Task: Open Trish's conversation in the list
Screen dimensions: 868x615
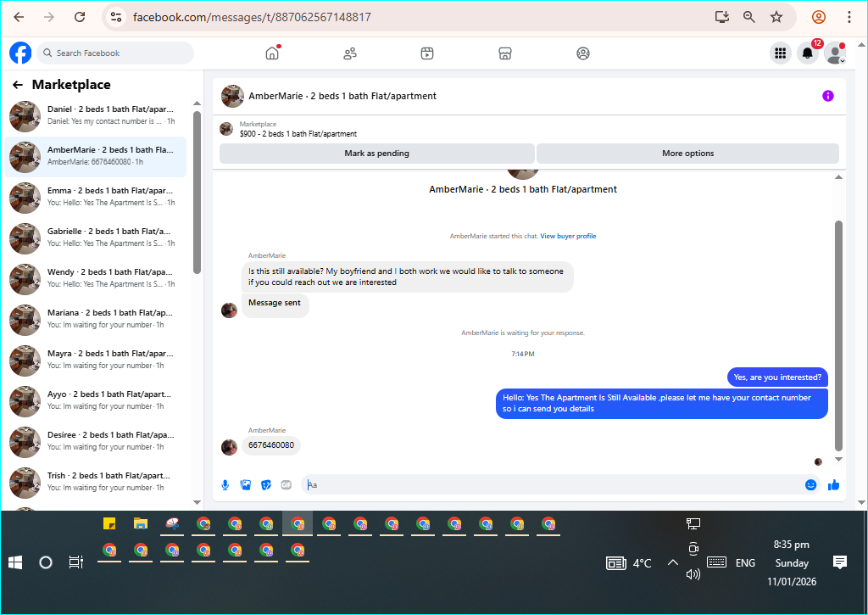Action: point(95,483)
